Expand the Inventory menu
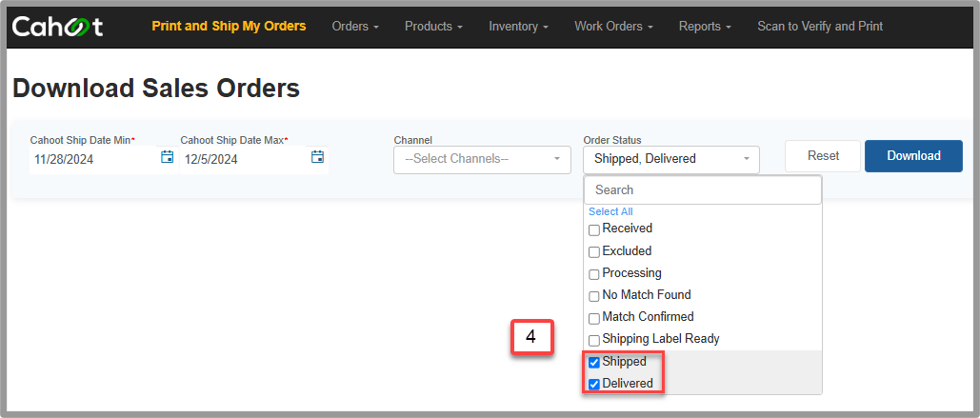 [518, 27]
